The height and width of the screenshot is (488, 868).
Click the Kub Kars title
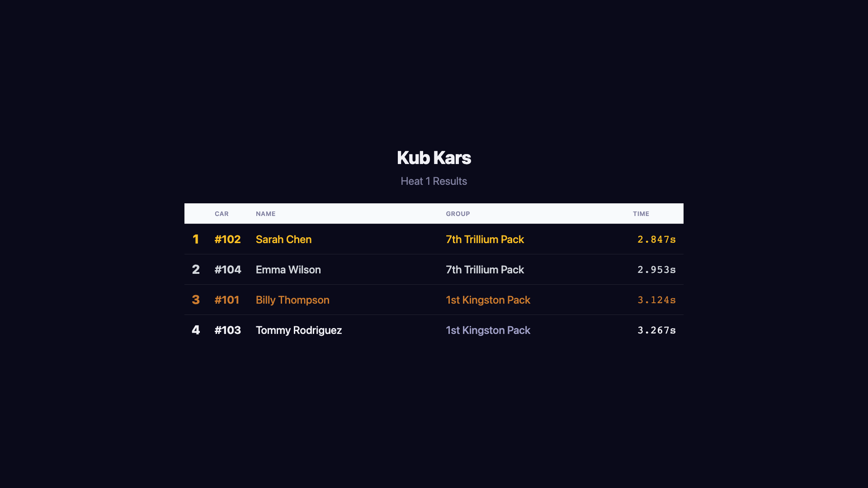pyautogui.click(x=434, y=158)
